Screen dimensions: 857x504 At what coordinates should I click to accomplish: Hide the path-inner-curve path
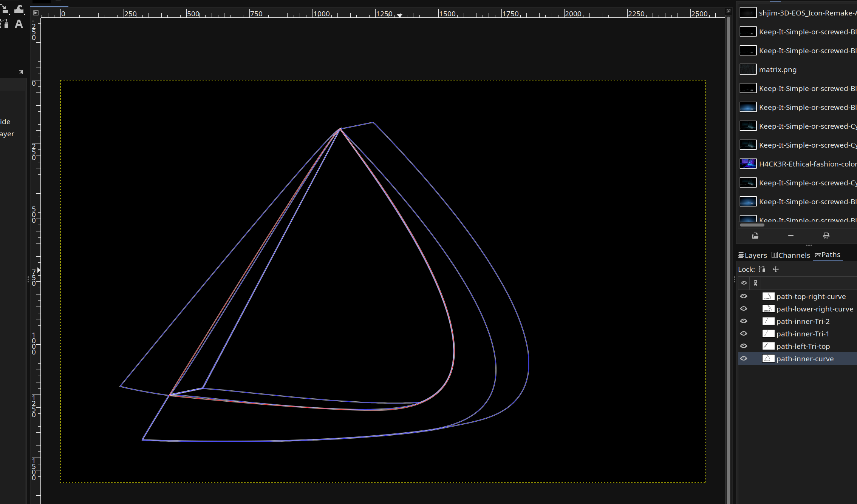point(744,359)
